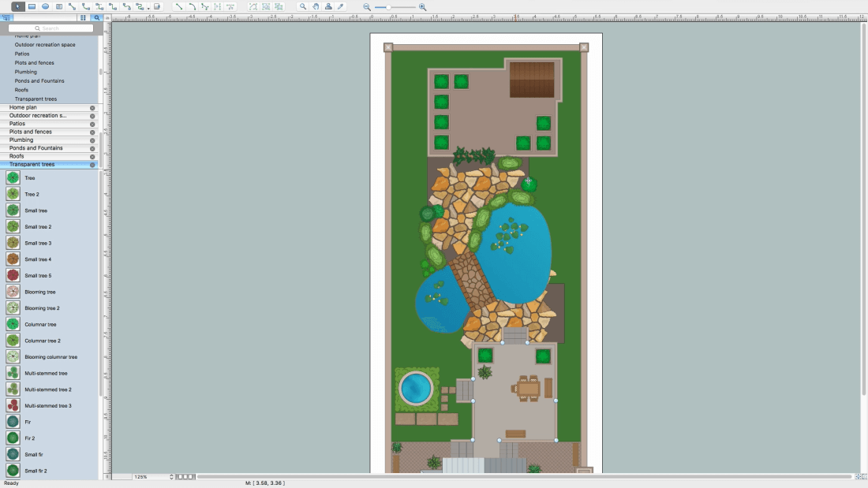Close the Roofs library panel

tap(92, 156)
